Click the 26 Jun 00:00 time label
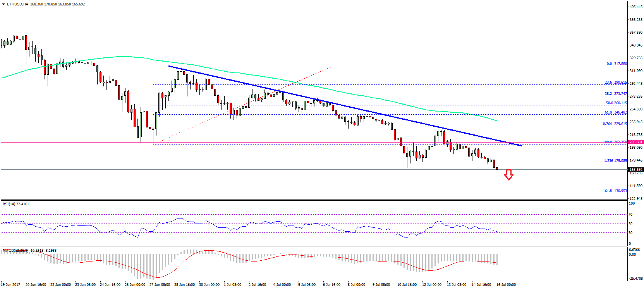 coord(135,285)
